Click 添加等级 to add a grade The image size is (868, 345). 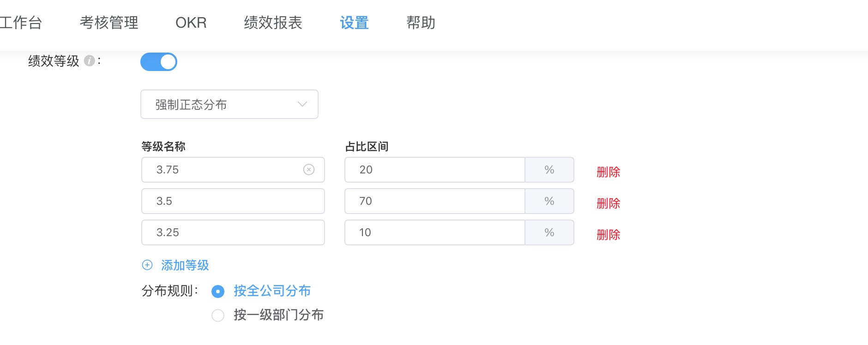184,265
